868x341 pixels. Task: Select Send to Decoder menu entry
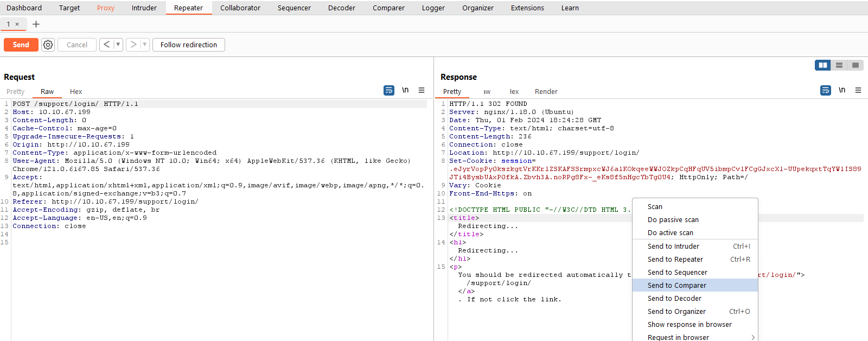(x=695, y=299)
